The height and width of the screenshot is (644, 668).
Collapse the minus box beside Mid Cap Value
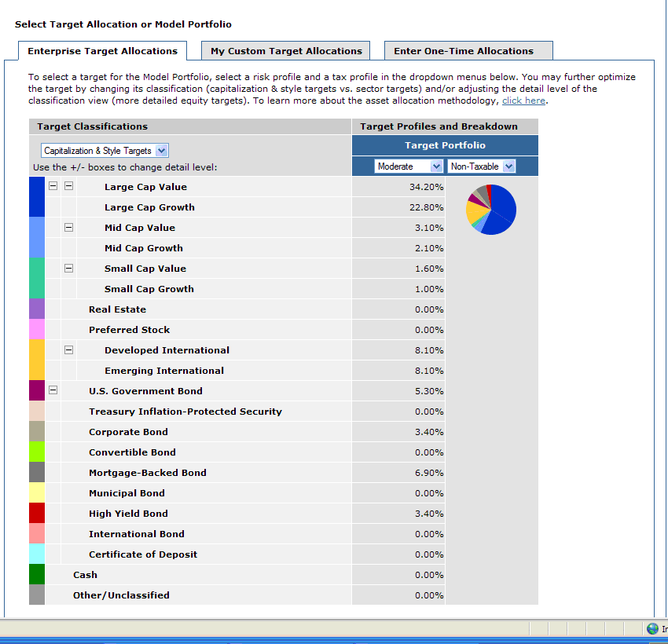(x=68, y=228)
